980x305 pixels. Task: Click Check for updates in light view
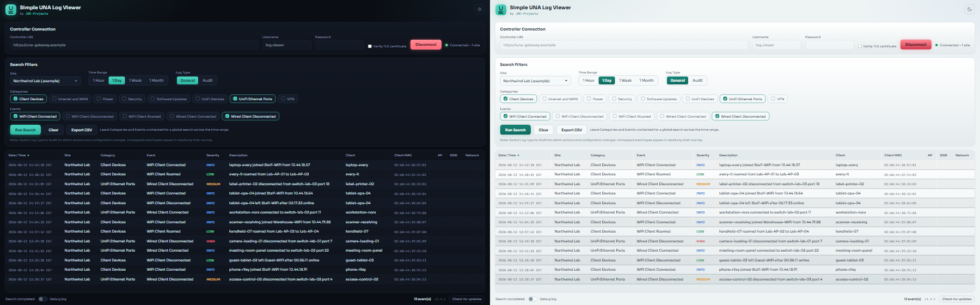957,299
